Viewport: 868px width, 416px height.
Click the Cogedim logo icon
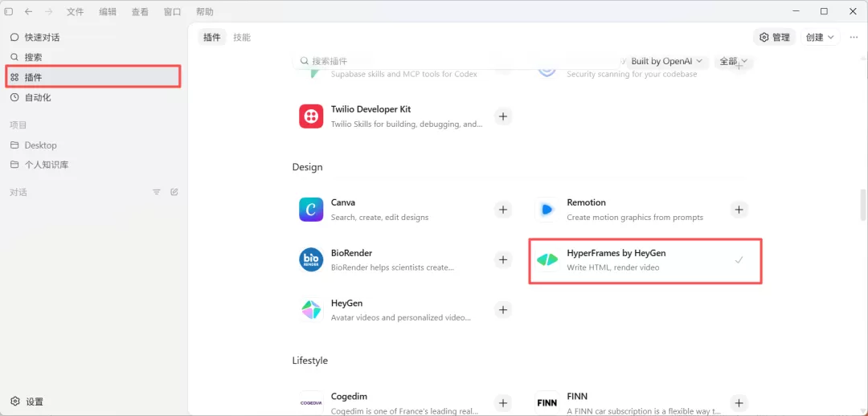(x=311, y=403)
